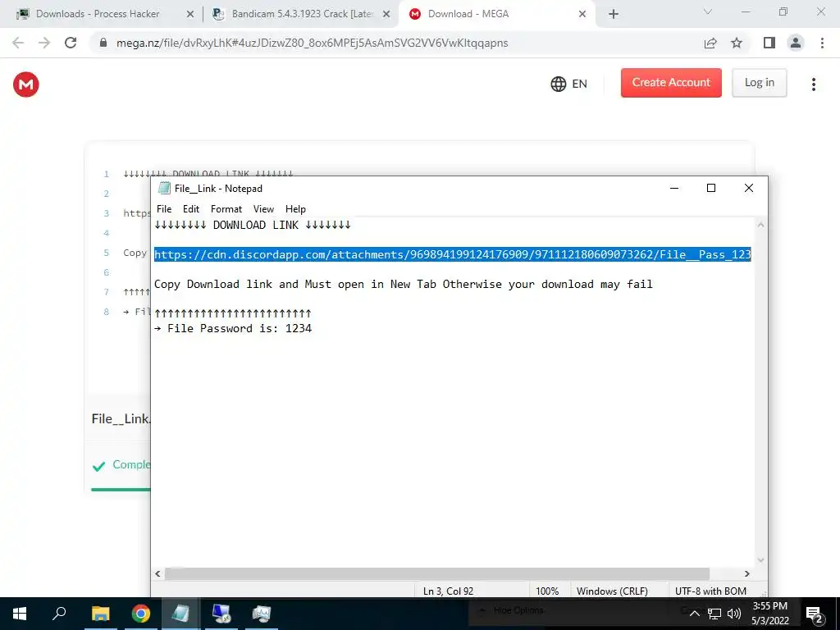Open MEGA page three-dot menu
This screenshot has height=630, width=840.
click(813, 84)
